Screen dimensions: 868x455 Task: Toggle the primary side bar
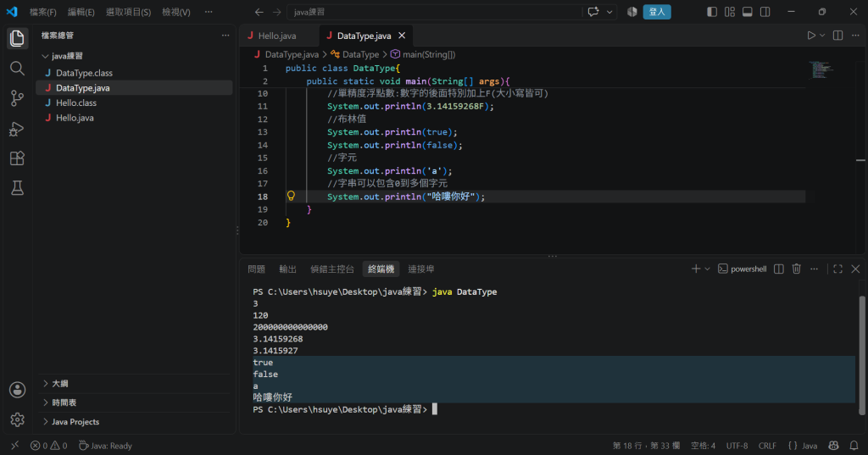[712, 12]
